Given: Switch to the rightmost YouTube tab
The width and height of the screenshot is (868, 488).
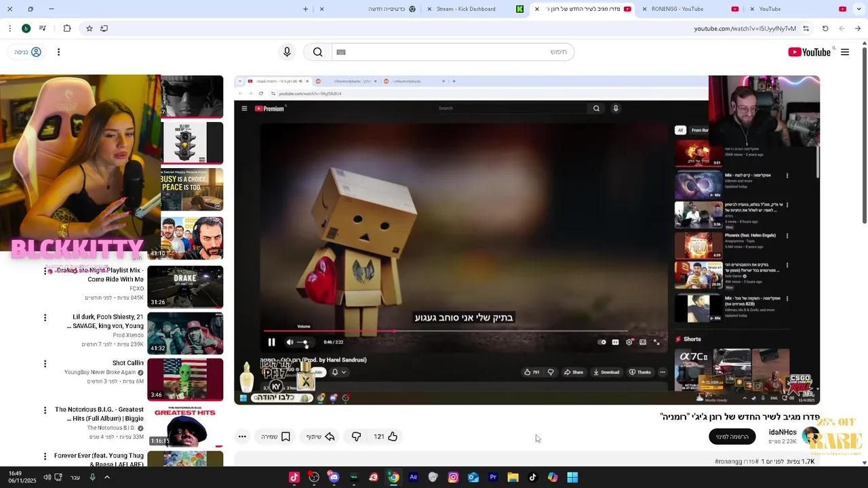Looking at the screenshot, I should (x=798, y=9).
